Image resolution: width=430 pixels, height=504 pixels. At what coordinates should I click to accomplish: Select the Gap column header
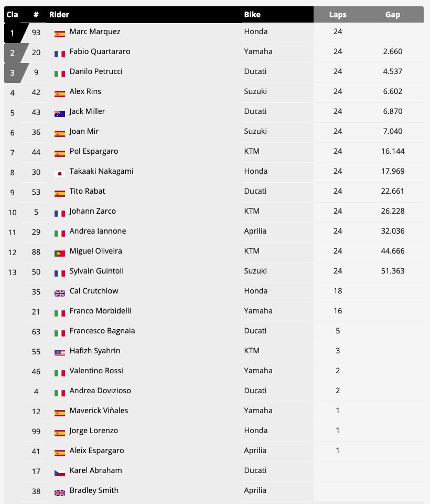(x=393, y=15)
